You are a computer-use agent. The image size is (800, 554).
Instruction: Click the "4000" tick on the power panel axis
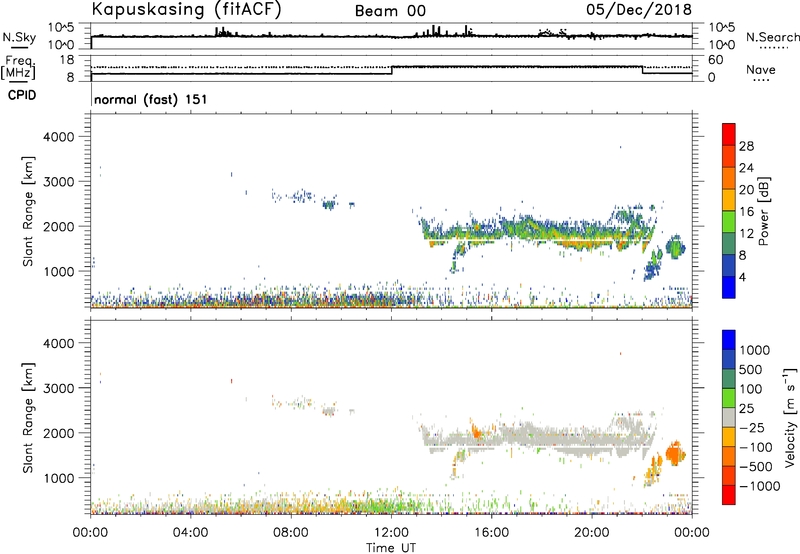(x=58, y=137)
